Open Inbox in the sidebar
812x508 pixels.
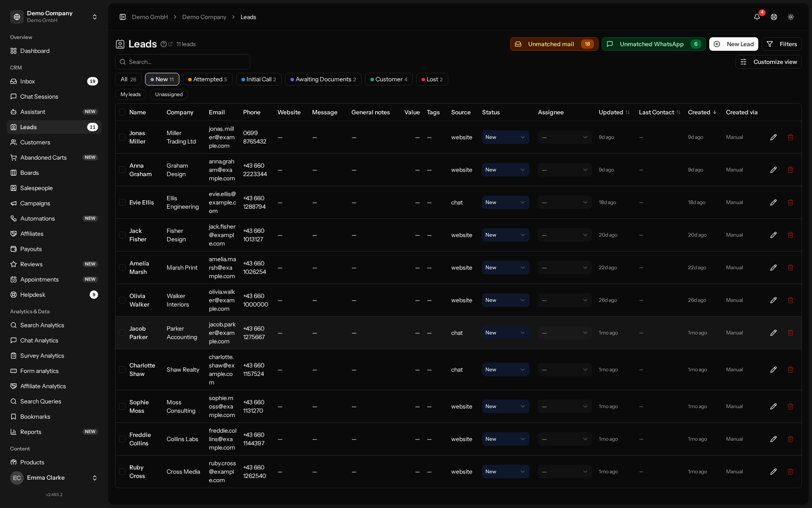coord(54,81)
